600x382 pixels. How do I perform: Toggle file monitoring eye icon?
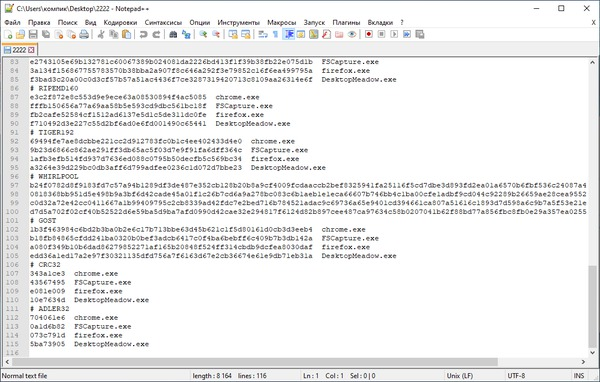point(352,34)
